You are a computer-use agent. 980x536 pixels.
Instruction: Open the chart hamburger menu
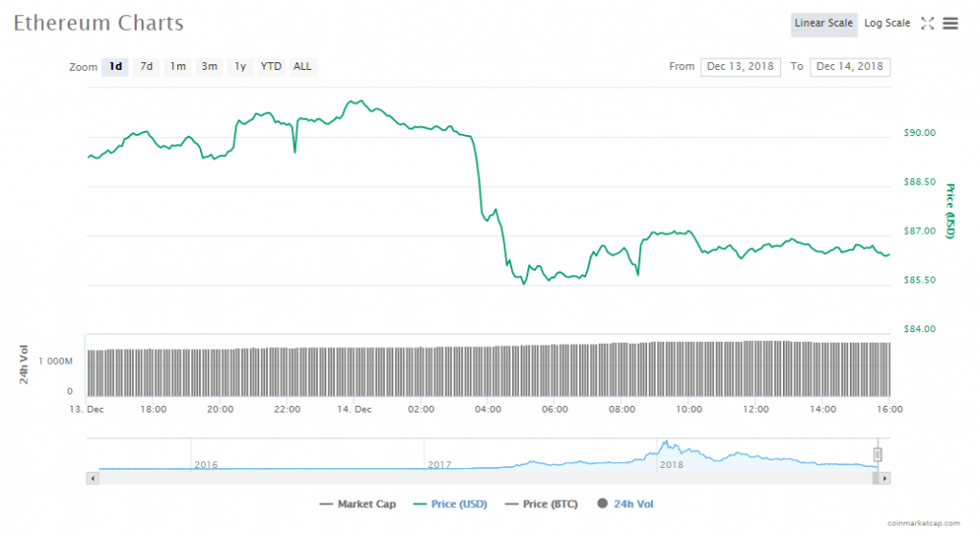[950, 24]
